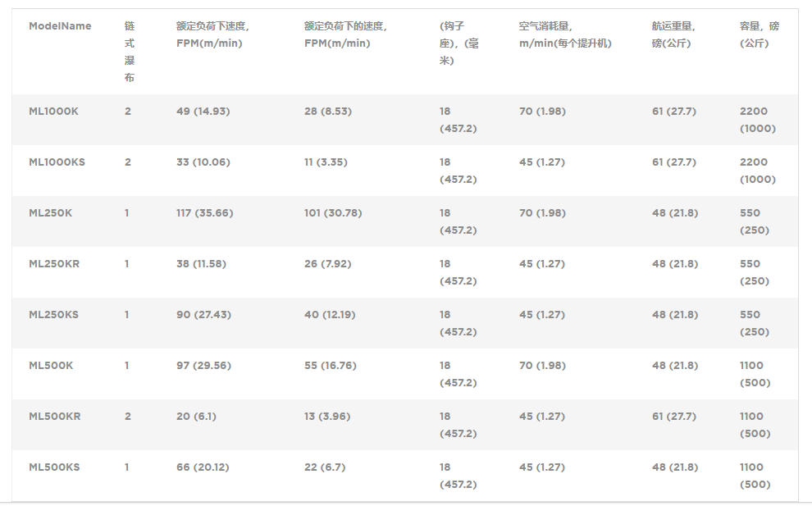Click the 航运重量 column header
This screenshot has width=812, height=506.
point(673,34)
